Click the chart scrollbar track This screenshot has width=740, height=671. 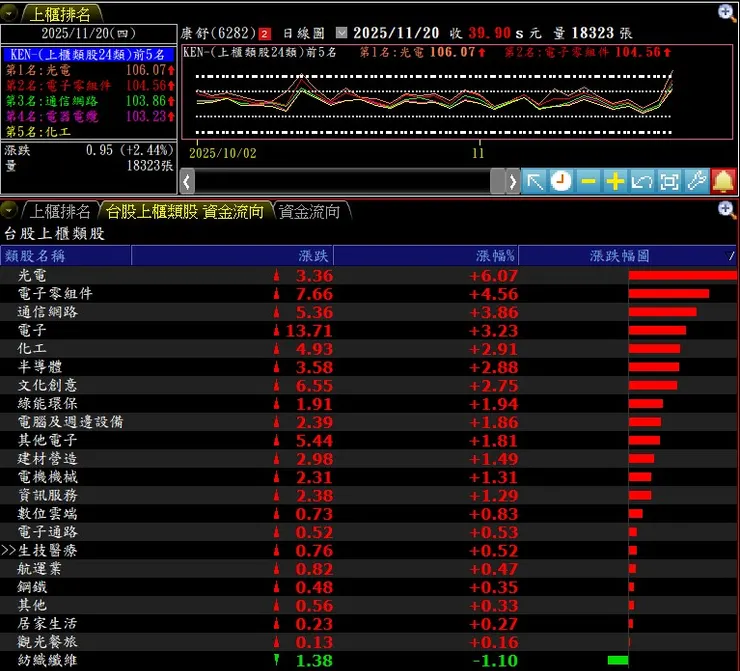tap(342, 182)
